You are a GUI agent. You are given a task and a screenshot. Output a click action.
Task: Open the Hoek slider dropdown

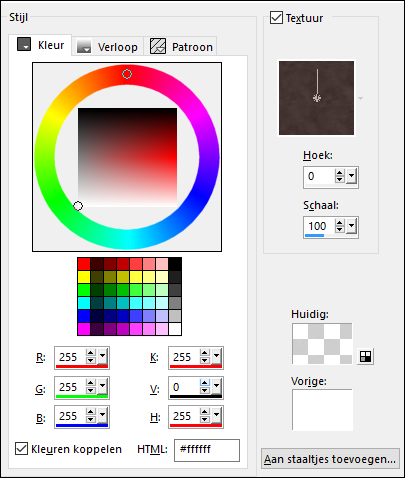tap(351, 176)
